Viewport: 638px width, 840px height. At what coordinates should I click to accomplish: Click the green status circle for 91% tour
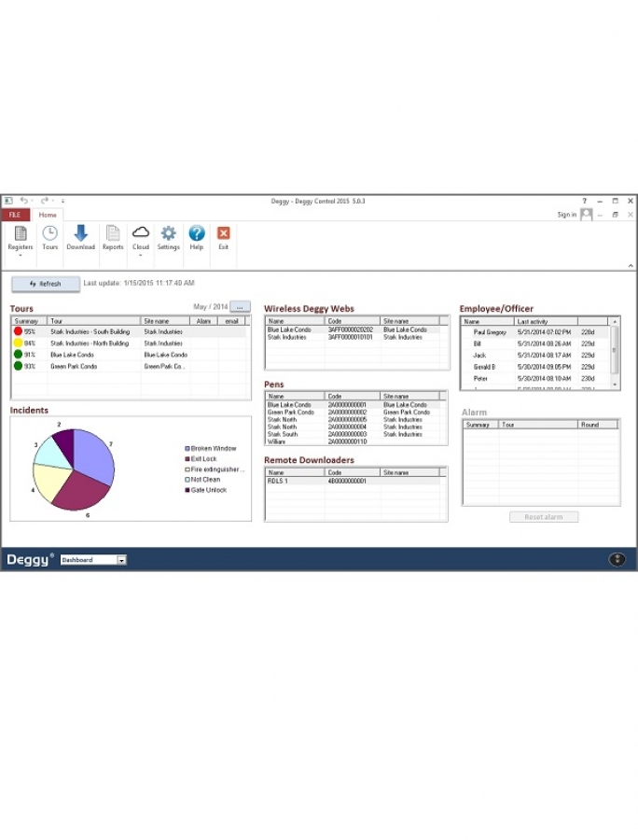(19, 354)
